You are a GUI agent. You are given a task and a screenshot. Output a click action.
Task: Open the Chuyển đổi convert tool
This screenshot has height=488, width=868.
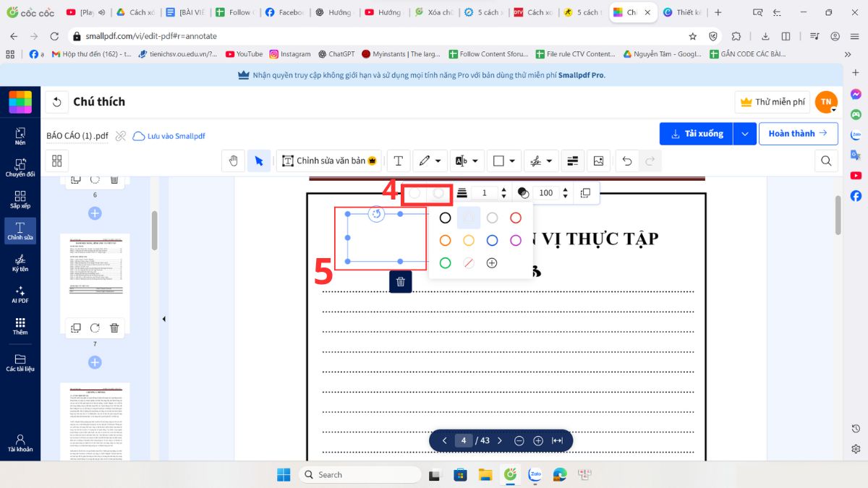tap(20, 167)
